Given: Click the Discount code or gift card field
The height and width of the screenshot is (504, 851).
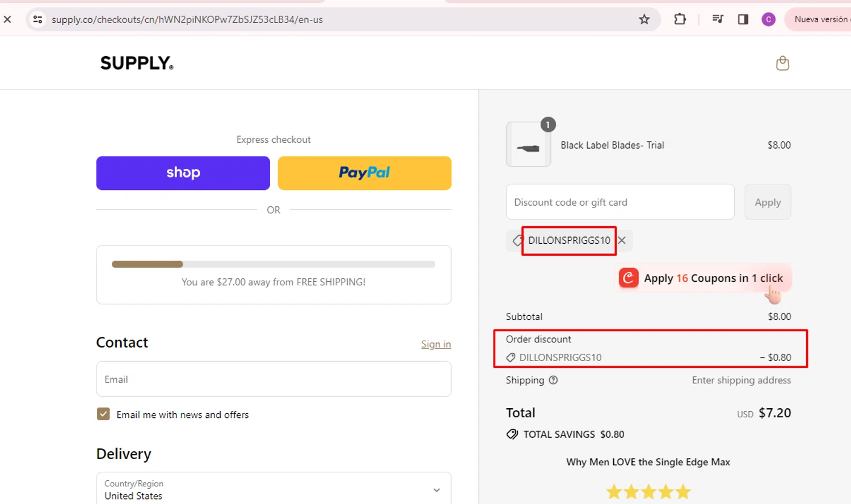Looking at the screenshot, I should tap(620, 202).
